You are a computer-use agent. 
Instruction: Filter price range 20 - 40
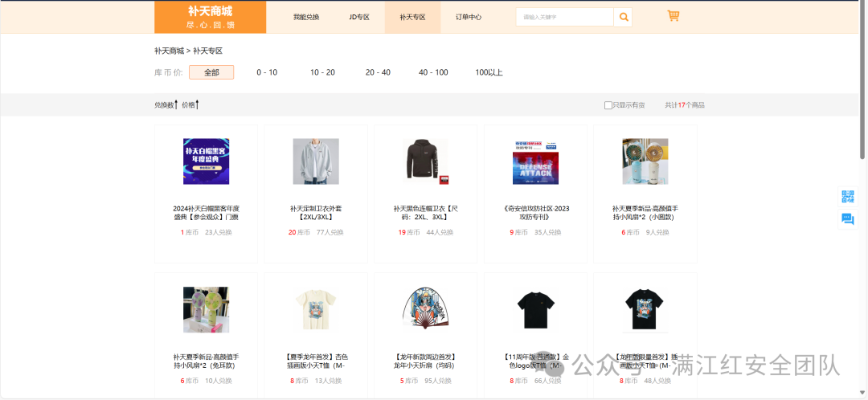[378, 72]
